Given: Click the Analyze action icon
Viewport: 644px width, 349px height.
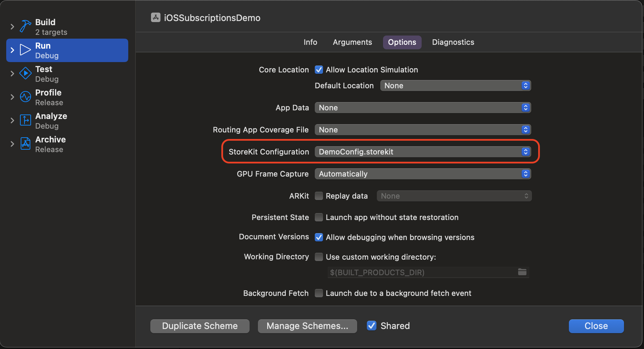Looking at the screenshot, I should pyautogui.click(x=25, y=120).
